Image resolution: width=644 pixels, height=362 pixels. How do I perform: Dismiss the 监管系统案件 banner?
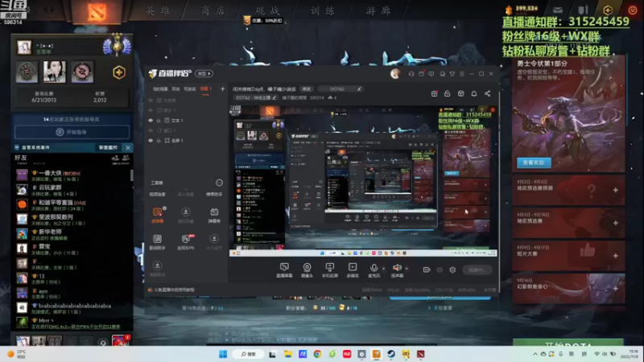tap(128, 147)
